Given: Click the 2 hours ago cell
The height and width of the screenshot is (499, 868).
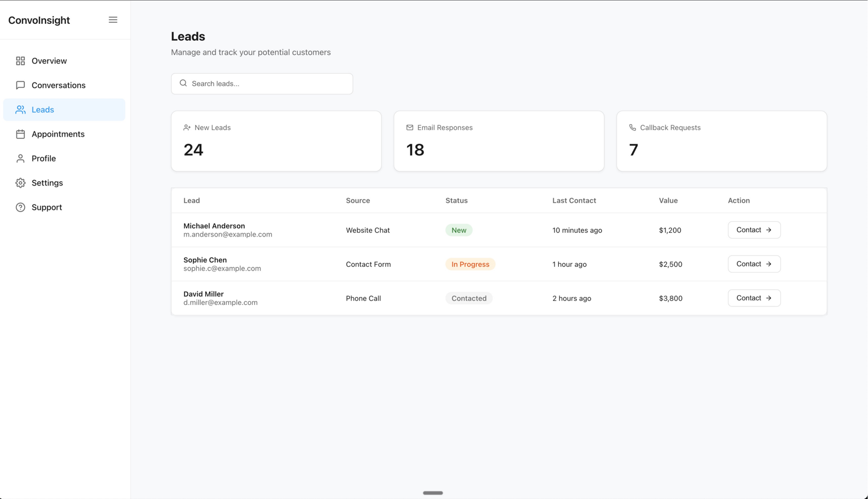Looking at the screenshot, I should 572,298.
